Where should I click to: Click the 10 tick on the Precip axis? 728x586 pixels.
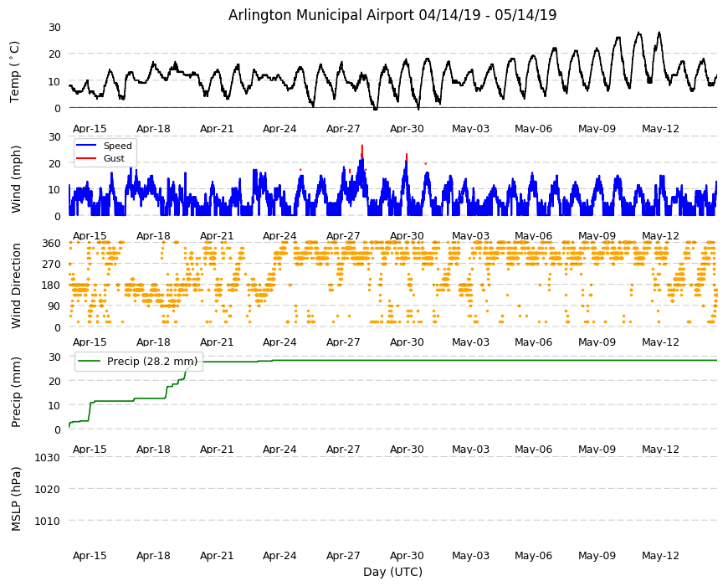(x=54, y=406)
